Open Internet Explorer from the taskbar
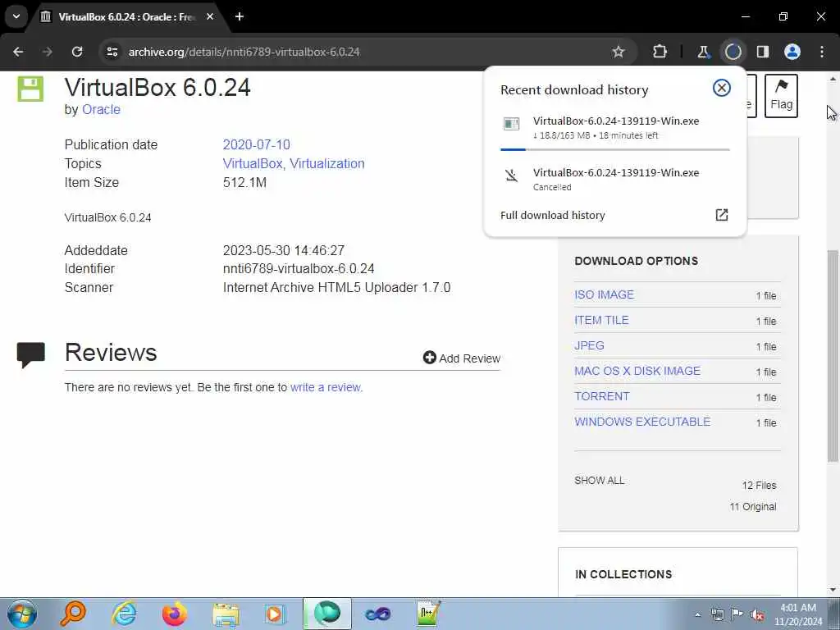The height and width of the screenshot is (630, 840). coord(124,614)
